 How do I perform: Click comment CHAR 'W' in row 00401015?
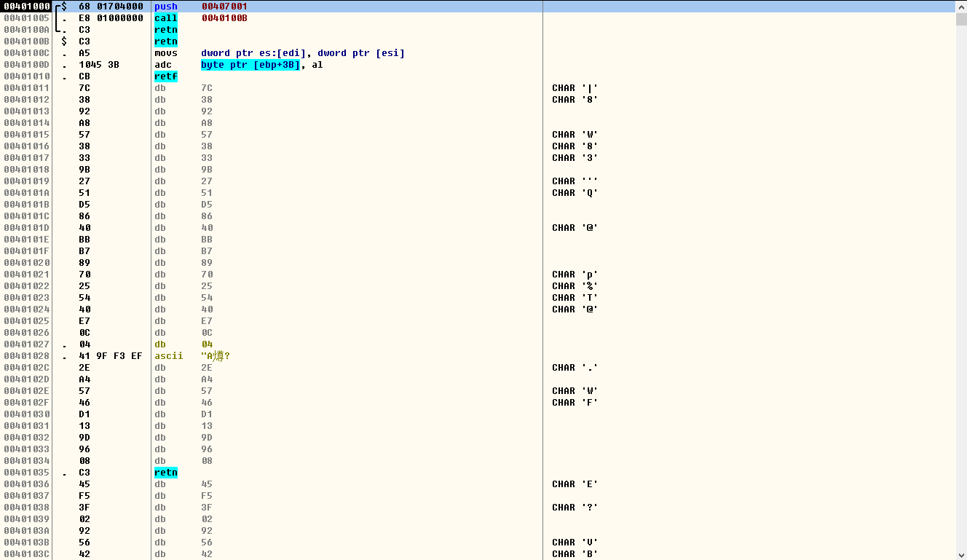pyautogui.click(x=575, y=135)
